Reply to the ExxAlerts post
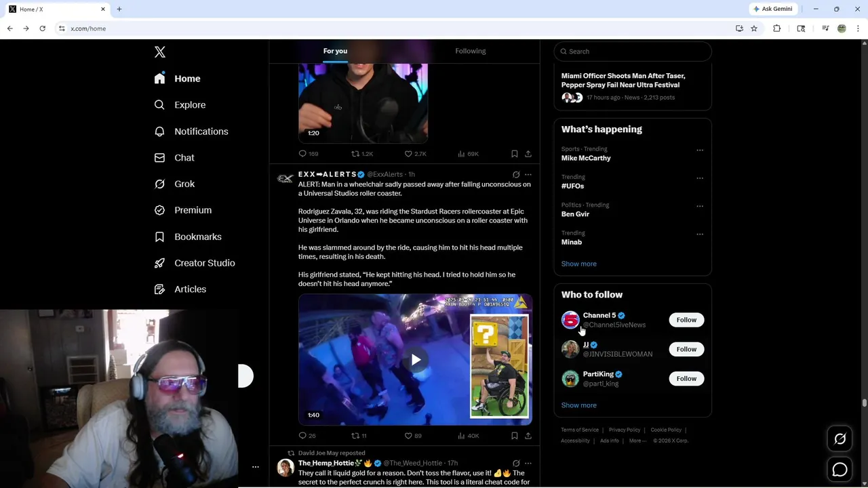This screenshot has height=488, width=868. (x=307, y=436)
